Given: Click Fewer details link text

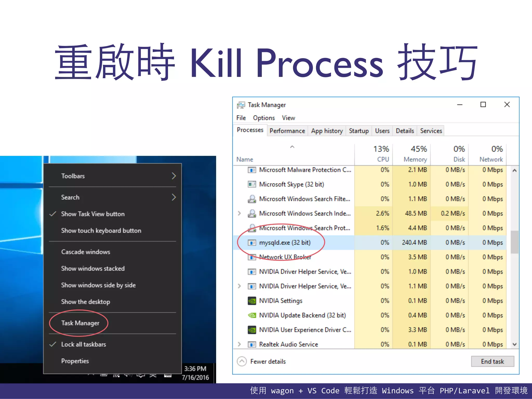Looking at the screenshot, I should pos(268,362).
